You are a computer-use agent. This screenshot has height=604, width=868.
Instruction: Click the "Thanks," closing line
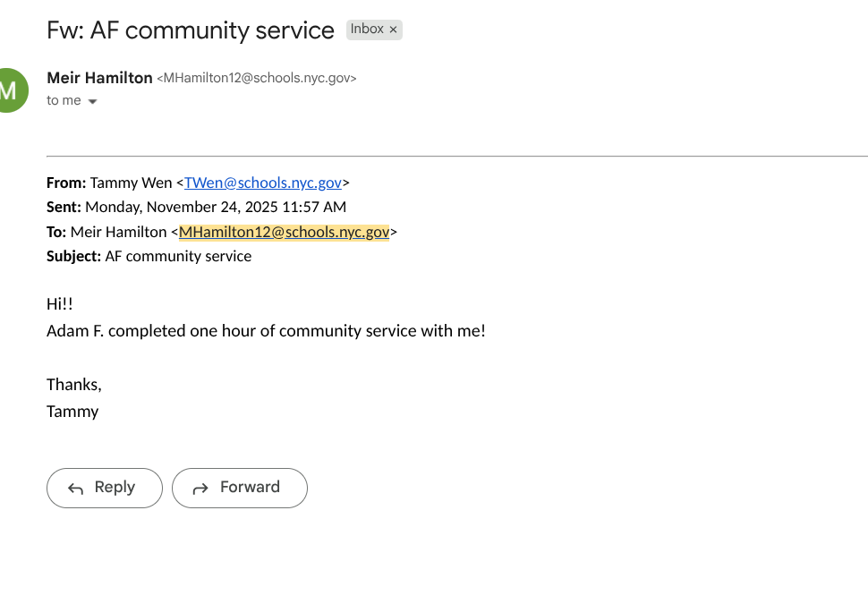(x=74, y=385)
